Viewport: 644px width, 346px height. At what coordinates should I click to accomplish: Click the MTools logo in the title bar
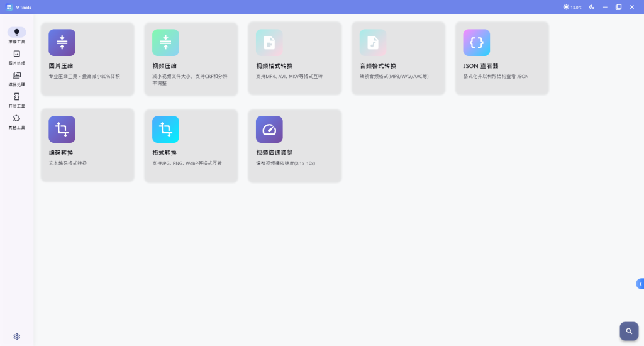(x=9, y=8)
